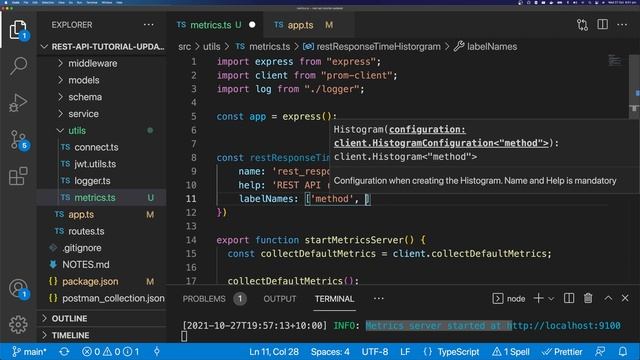
Task: Create a new terminal with plus icon
Action: click(x=538, y=298)
